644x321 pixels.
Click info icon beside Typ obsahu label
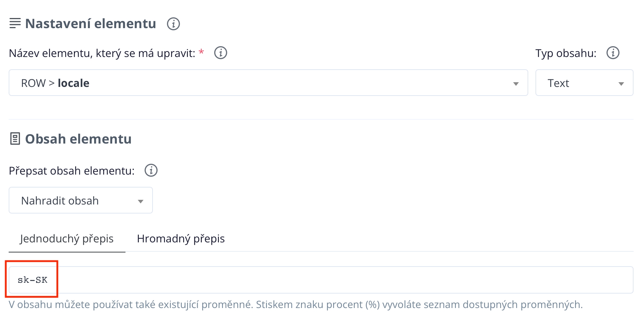coord(613,53)
